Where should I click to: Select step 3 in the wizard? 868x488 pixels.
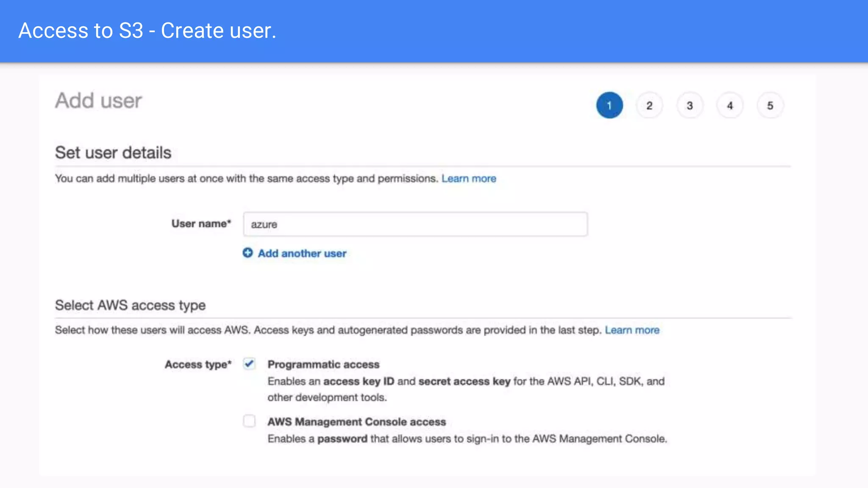pos(690,105)
